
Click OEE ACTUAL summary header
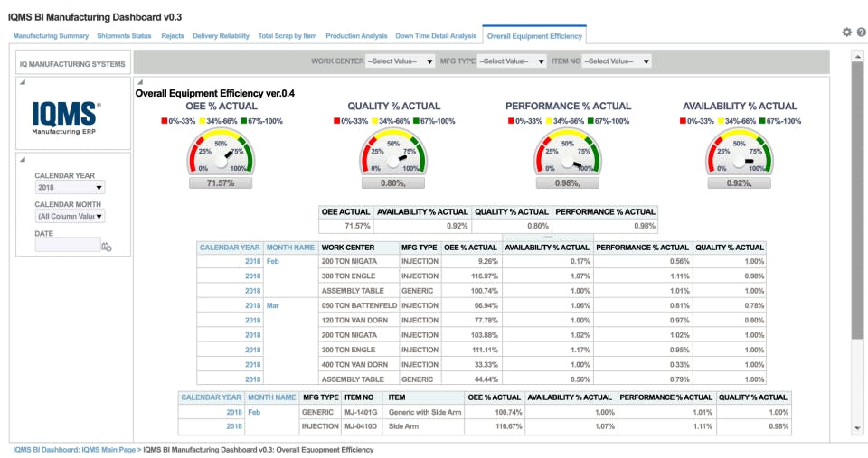pos(346,212)
